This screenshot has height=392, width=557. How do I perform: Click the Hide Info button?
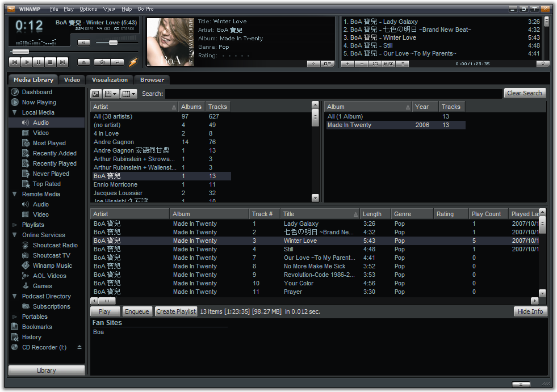click(x=530, y=311)
